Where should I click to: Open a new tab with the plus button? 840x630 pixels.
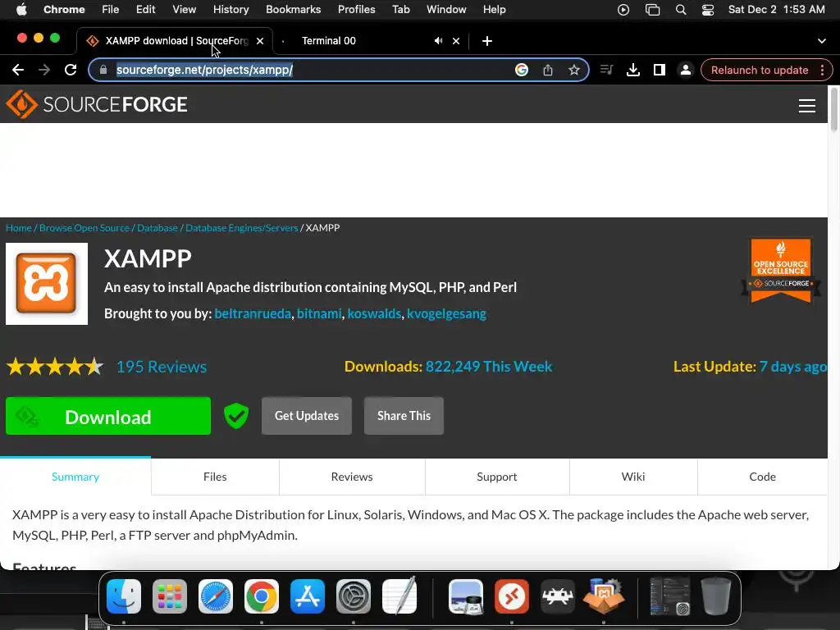487,41
